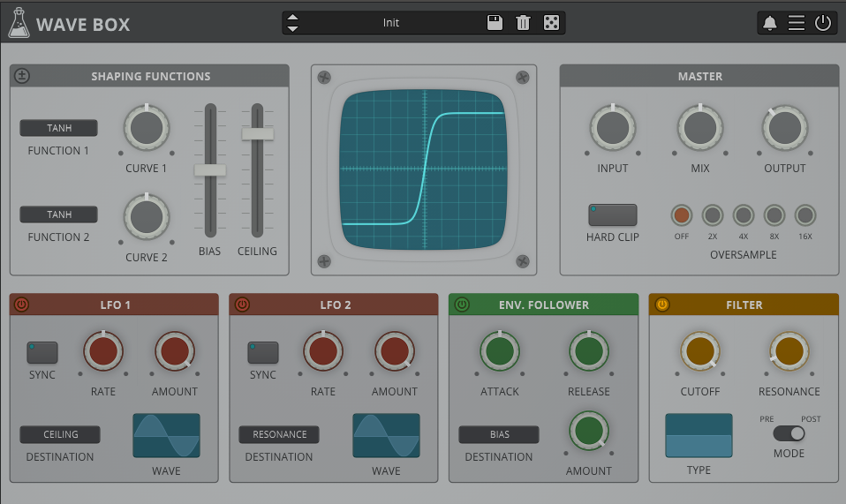Click the plugin power bypass icon
This screenshot has height=504, width=846.
[823, 23]
